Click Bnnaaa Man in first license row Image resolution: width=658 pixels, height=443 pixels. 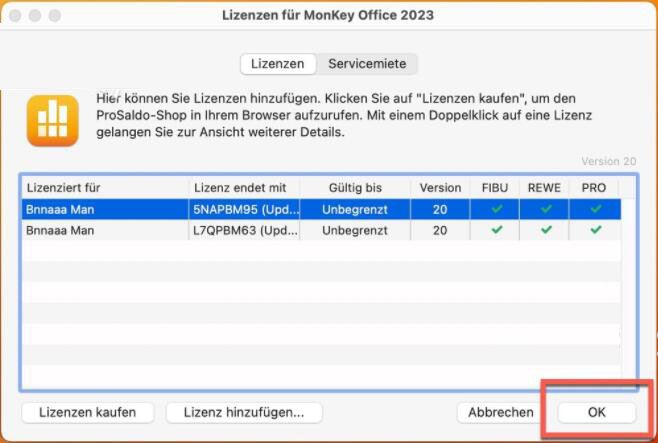click(x=60, y=209)
